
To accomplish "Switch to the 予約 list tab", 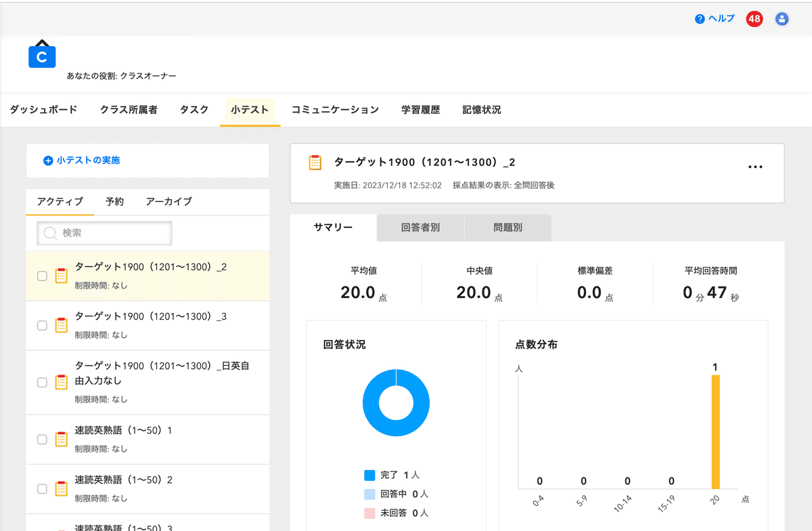I will pyautogui.click(x=114, y=202).
